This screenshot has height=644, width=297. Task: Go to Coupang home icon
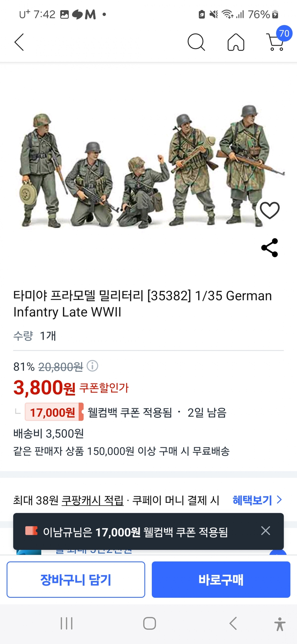coord(236,42)
